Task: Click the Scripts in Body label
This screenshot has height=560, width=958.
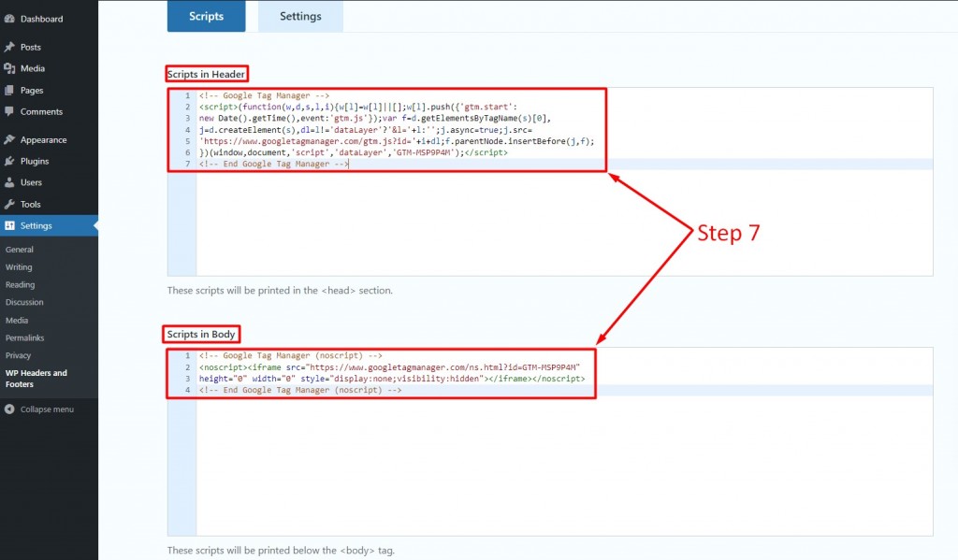Action: (x=201, y=334)
